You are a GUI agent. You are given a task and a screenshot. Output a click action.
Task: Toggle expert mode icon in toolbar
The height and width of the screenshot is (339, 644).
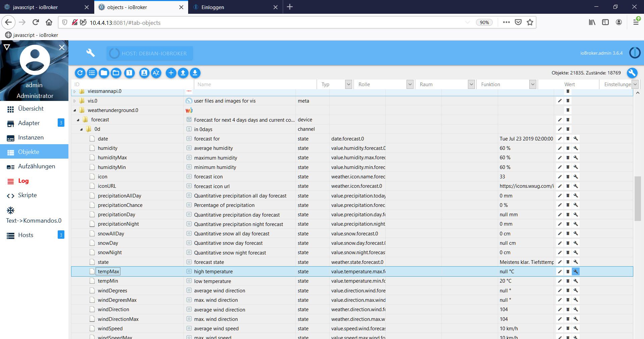tap(144, 73)
